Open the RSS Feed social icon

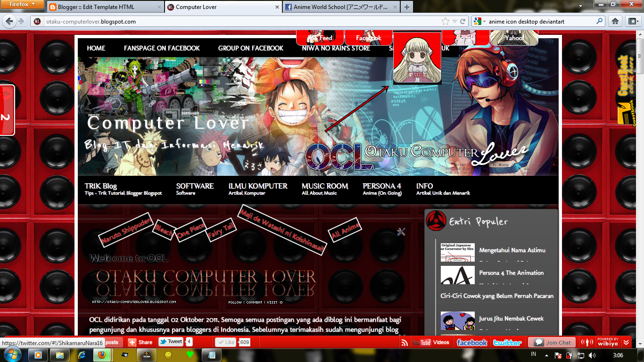coord(320,38)
